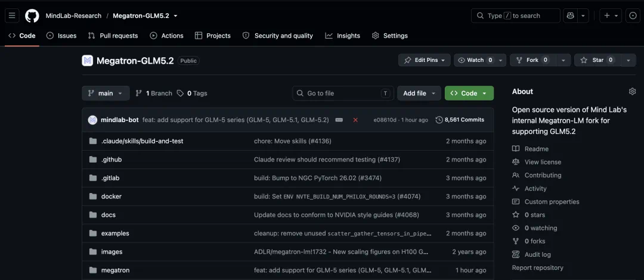
Task: Open the .github folder
Action: pyautogui.click(x=112, y=160)
